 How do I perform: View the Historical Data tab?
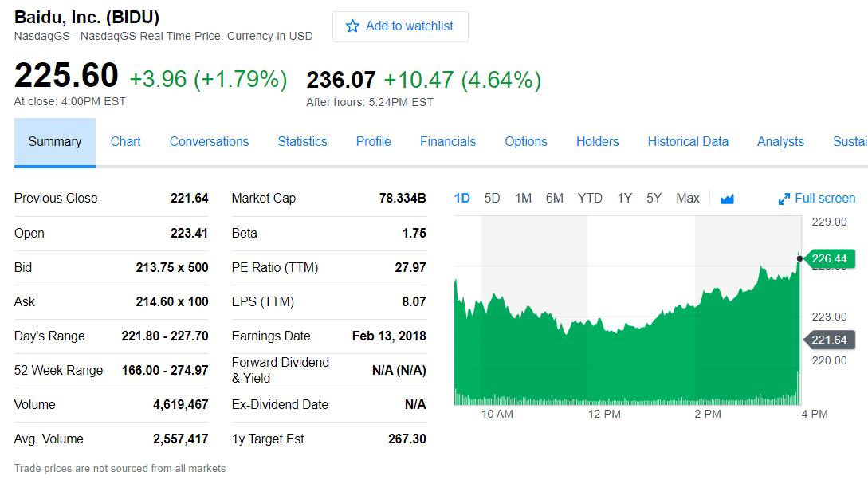[688, 142]
